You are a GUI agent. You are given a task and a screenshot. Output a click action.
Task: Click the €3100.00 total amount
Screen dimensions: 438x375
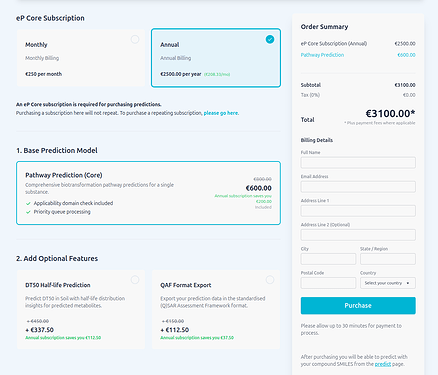tap(390, 114)
